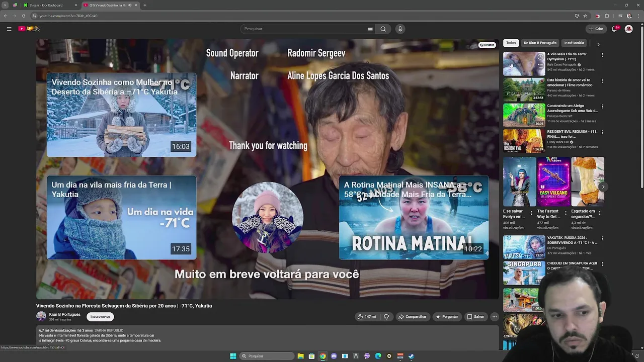Open the Kiun B Português channel name link
This screenshot has height=362, width=644.
pos(65,314)
